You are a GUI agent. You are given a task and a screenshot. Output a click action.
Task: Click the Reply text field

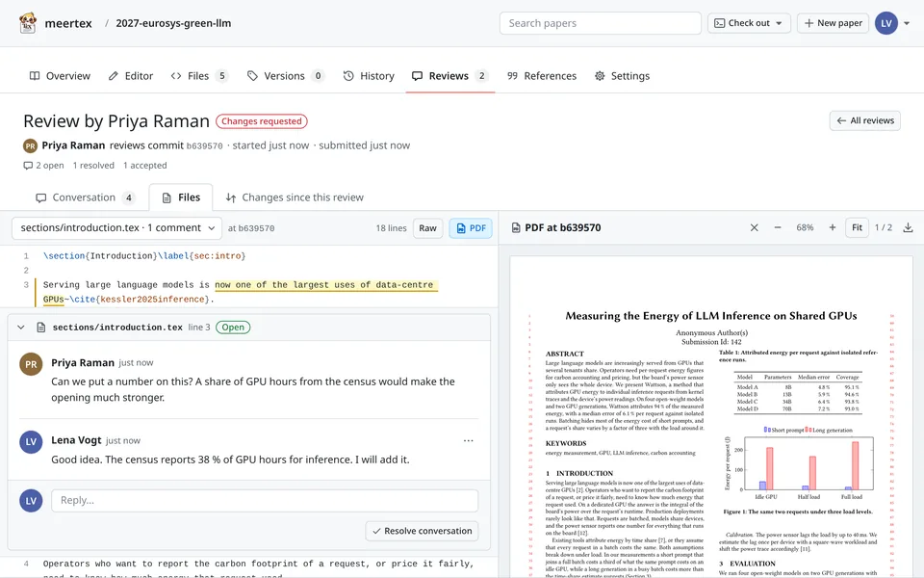pos(265,500)
